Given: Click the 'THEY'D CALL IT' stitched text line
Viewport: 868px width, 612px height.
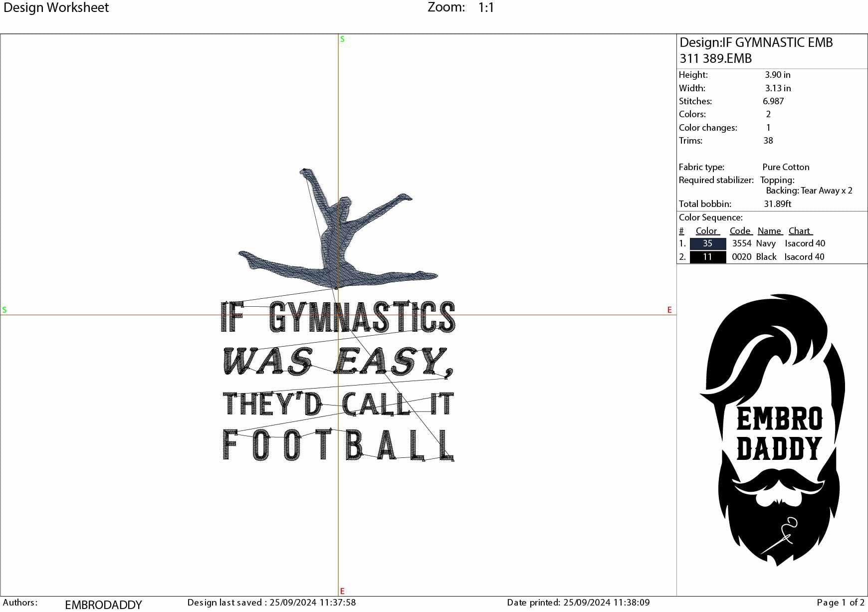Looking at the screenshot, I should click(338, 404).
